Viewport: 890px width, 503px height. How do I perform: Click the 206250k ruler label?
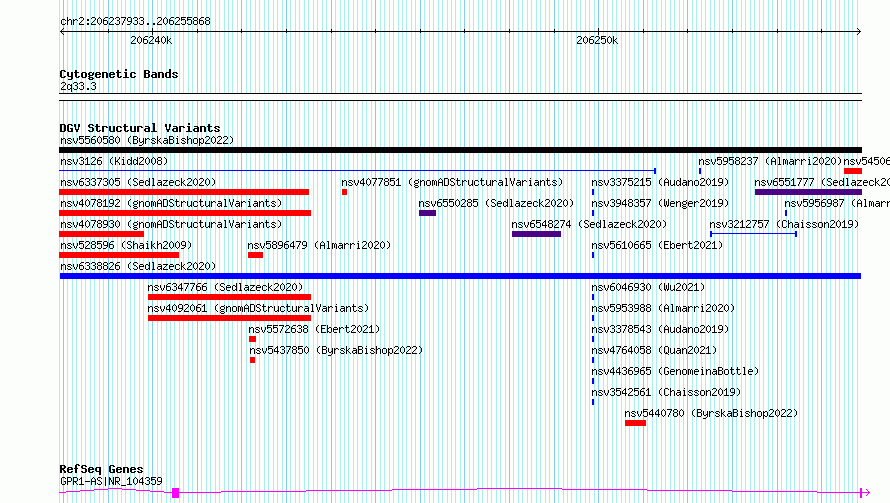597,41
